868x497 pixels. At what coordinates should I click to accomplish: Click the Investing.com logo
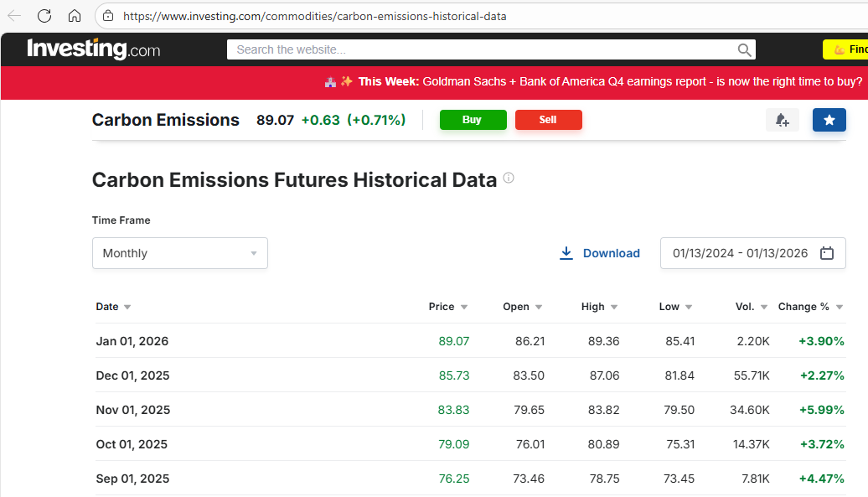click(x=93, y=49)
